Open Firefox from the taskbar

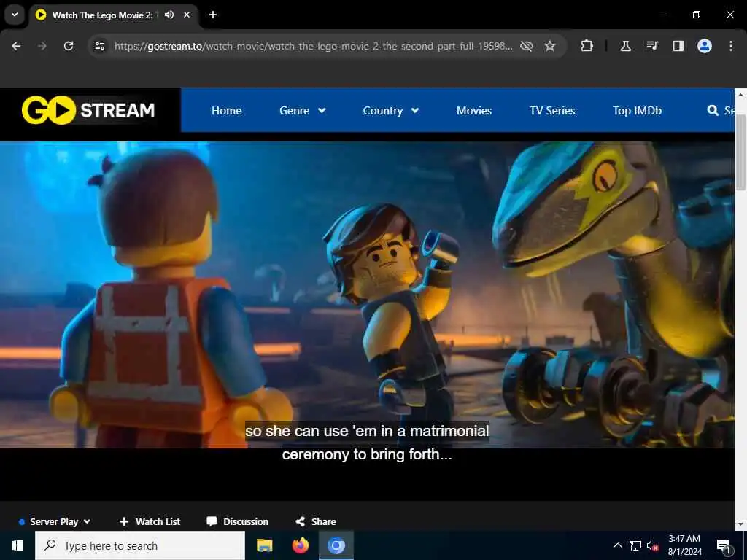pyautogui.click(x=300, y=545)
